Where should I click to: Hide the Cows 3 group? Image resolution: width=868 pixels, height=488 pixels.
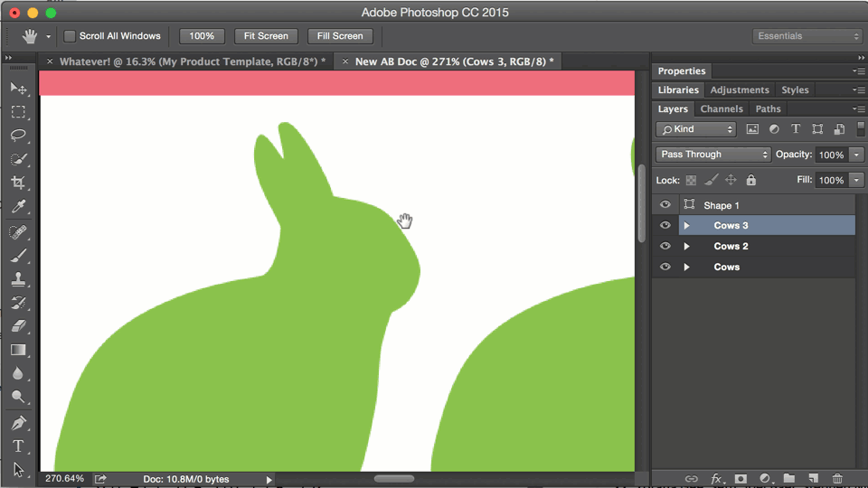tap(665, 225)
